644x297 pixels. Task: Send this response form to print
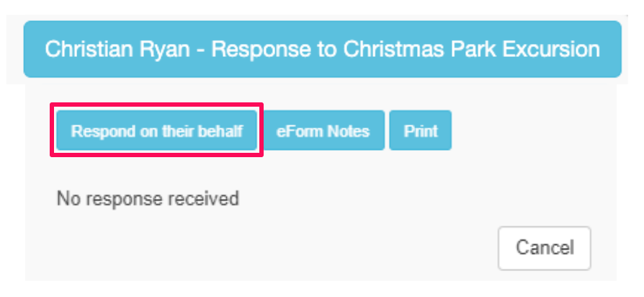(x=420, y=130)
